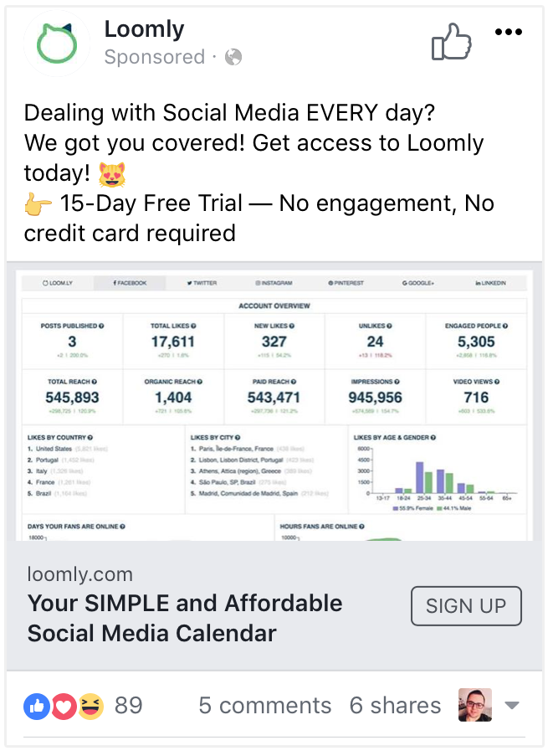Screen dimensions: 553x756
Task: Open the Instagram tab in dashboard
Action: [274, 283]
